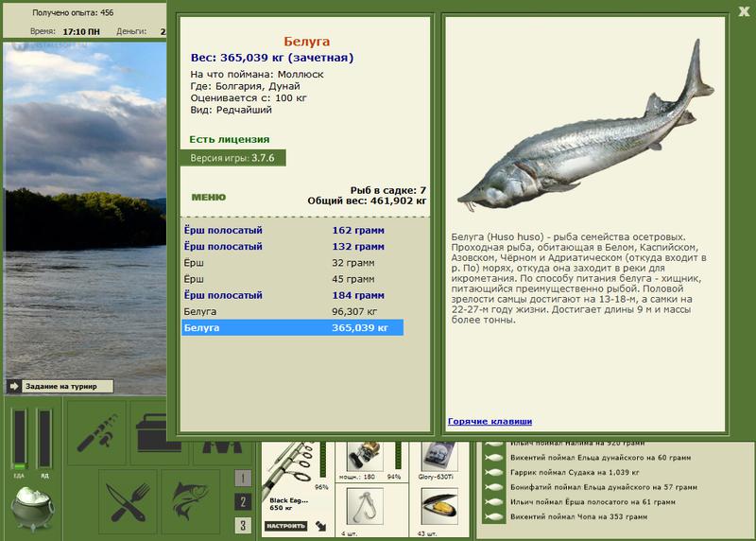Click the Настроить button
The image size is (756, 541).
click(286, 526)
